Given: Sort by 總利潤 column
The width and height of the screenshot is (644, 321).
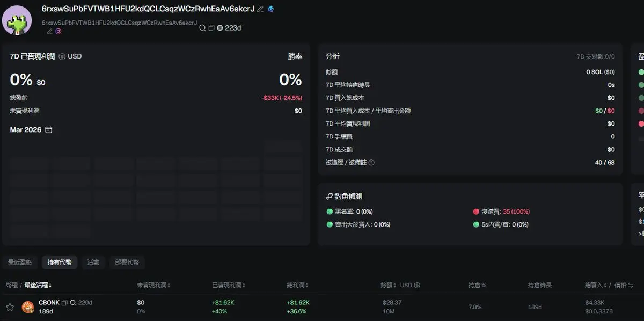Looking at the screenshot, I should 297,285.
